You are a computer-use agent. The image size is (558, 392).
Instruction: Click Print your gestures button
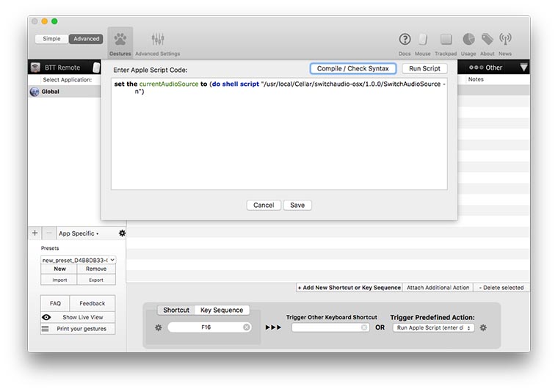tap(78, 329)
